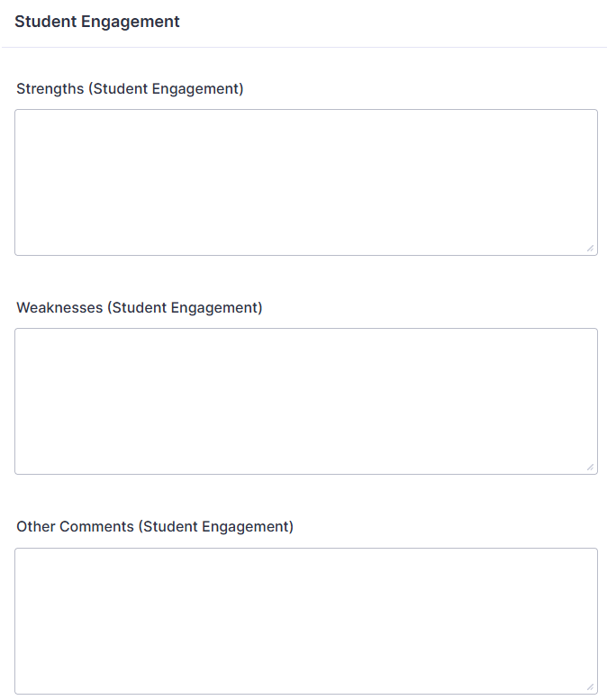
Task: Select the text field under Weaknesses label
Action: point(306,401)
